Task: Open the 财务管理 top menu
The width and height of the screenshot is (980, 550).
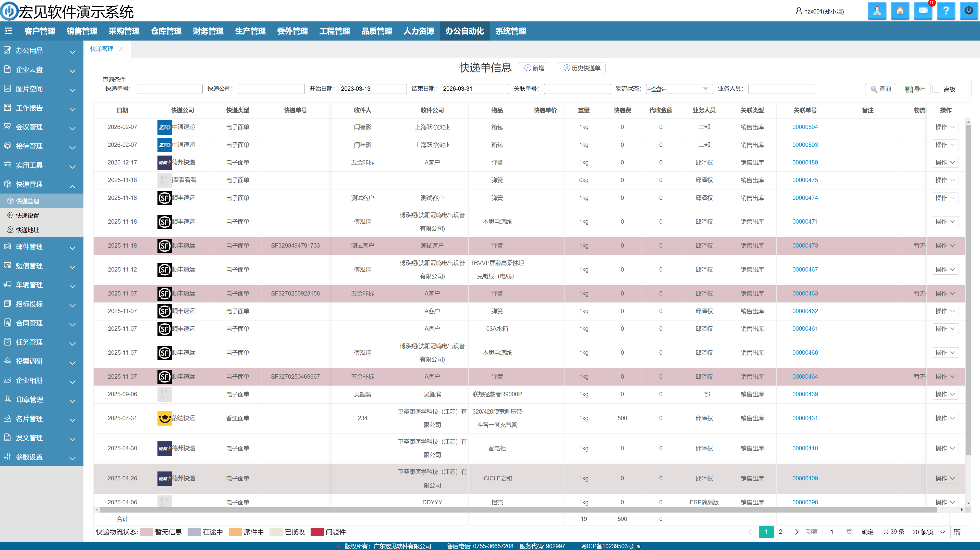Action: 208,31
